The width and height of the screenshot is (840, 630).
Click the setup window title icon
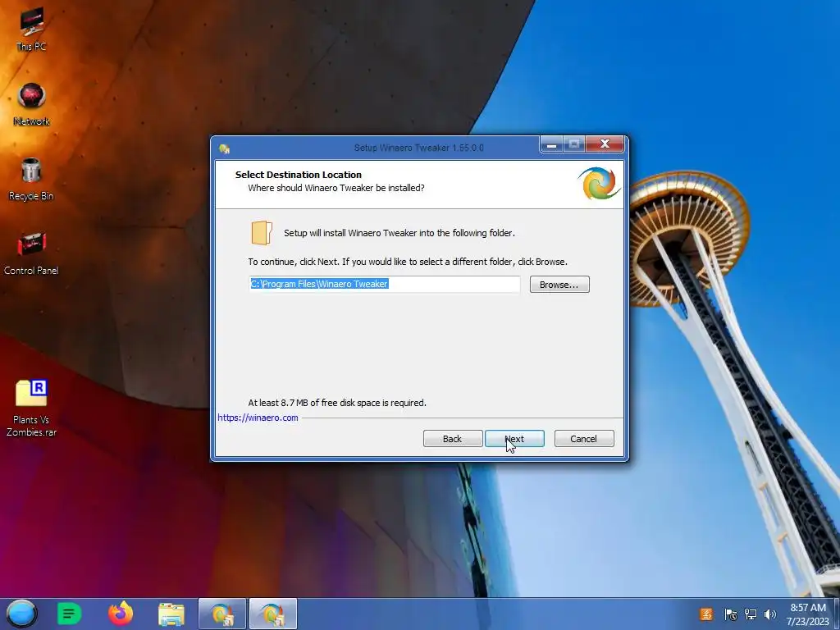tap(225, 148)
